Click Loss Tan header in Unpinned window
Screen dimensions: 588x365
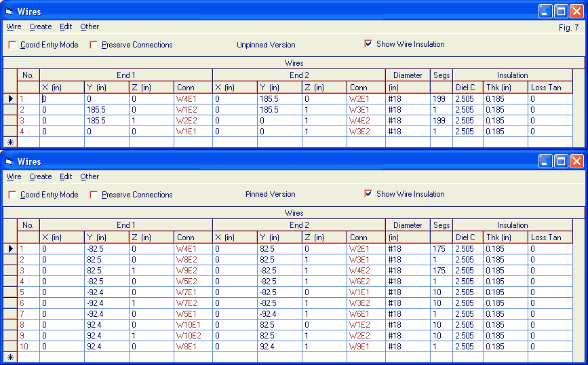pyautogui.click(x=550, y=88)
